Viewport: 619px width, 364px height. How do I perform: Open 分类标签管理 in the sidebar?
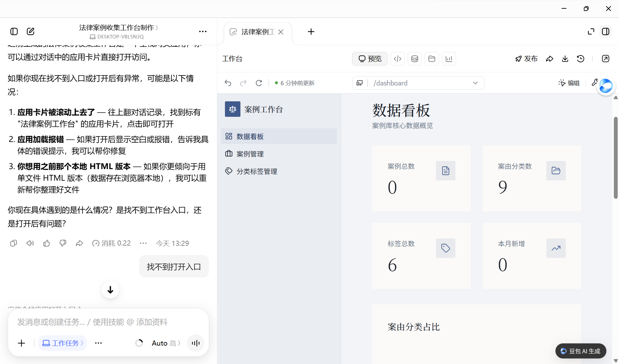click(279, 171)
